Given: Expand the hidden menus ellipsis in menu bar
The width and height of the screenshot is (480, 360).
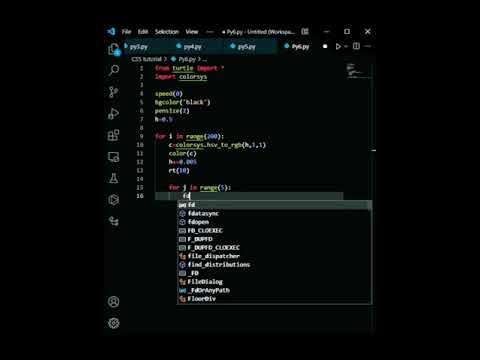Looking at the screenshot, I should pyautogui.click(x=210, y=32).
